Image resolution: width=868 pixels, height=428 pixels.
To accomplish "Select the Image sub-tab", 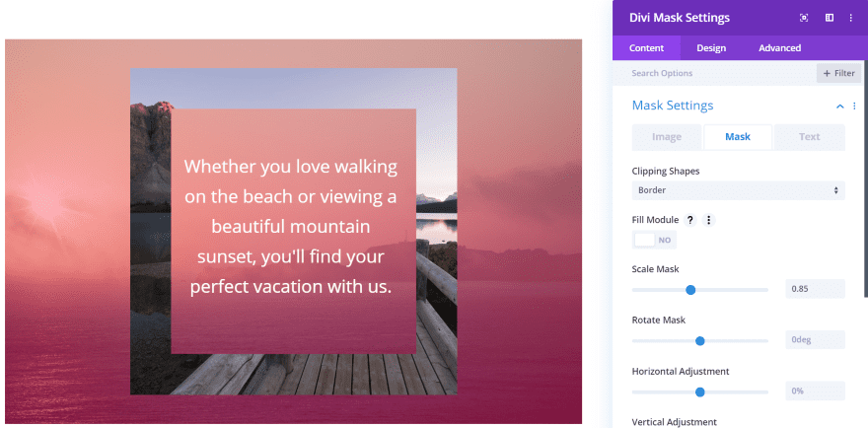I will [x=667, y=137].
